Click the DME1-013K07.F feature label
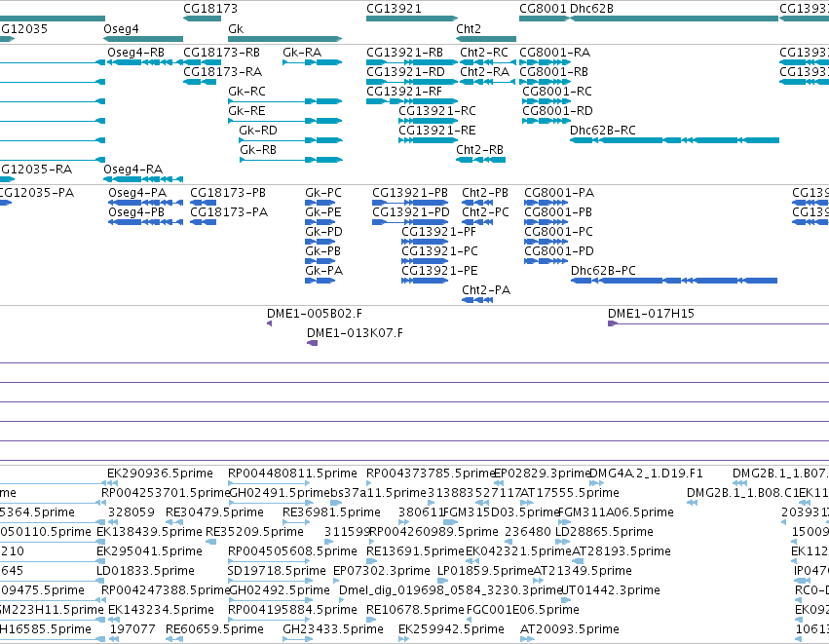 [355, 333]
